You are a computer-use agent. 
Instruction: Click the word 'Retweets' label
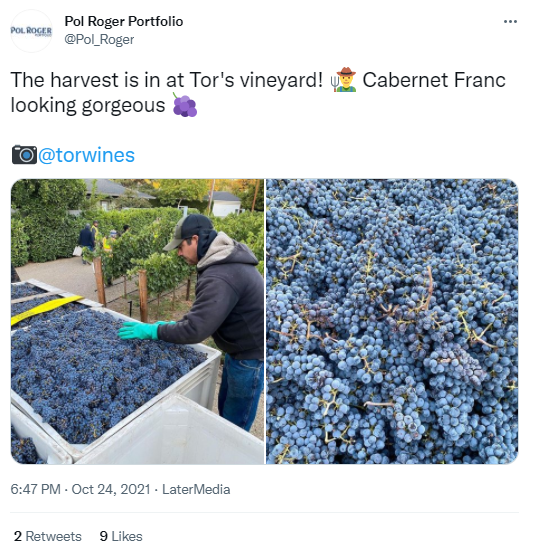[x=53, y=536]
